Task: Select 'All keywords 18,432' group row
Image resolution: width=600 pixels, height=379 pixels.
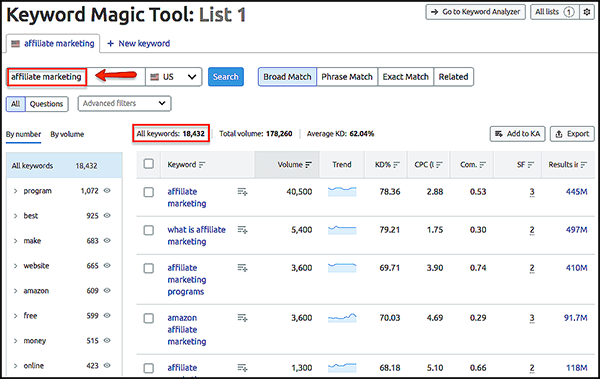Action: coord(64,166)
